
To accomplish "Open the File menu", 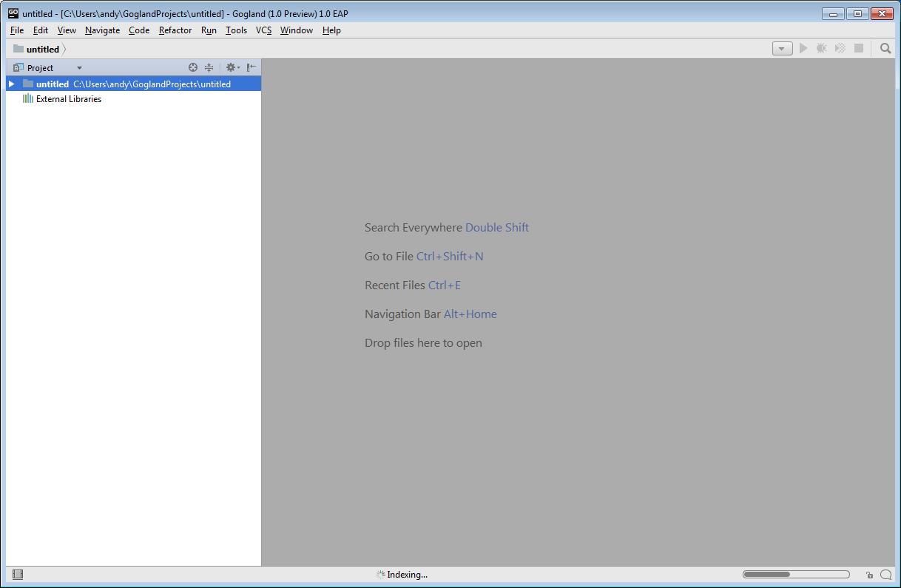I will 17,30.
